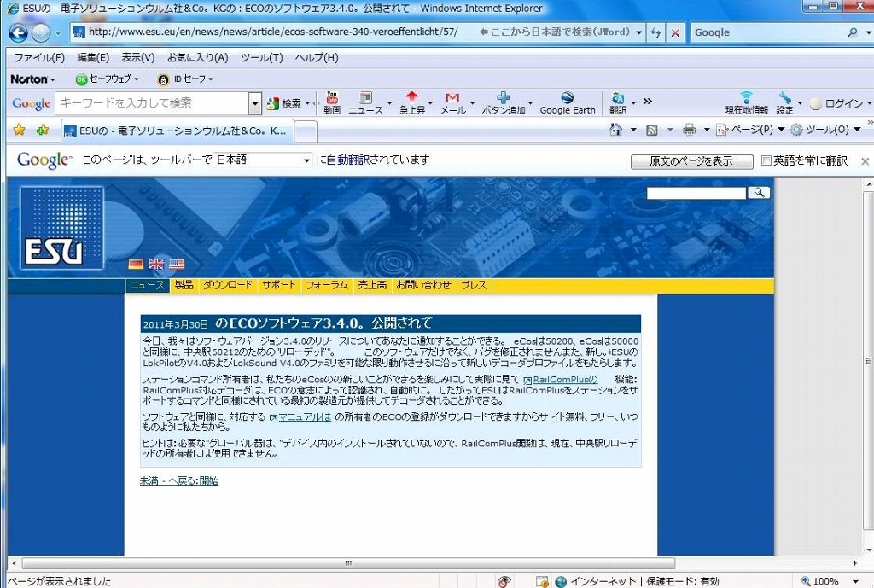This screenshot has width=874, height=588.
Task: Expand the ページ(P) dropdown menu
Action: tap(781, 130)
